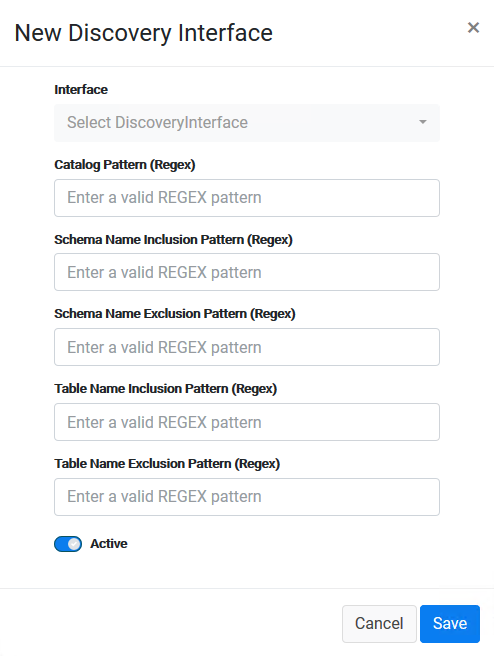The width and height of the screenshot is (494, 656).
Task: Click the Catalog Pattern (Regex) label
Action: [125, 165]
